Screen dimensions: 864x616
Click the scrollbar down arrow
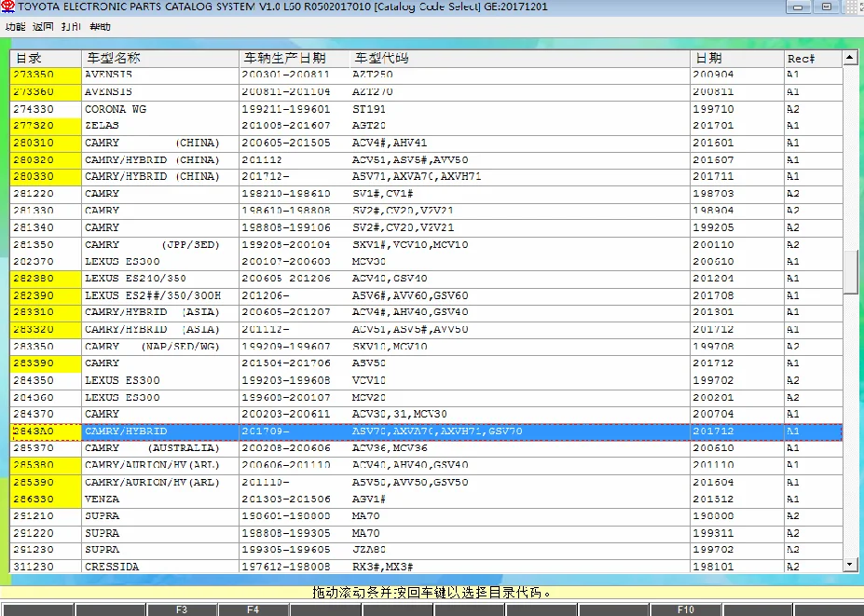point(849,565)
